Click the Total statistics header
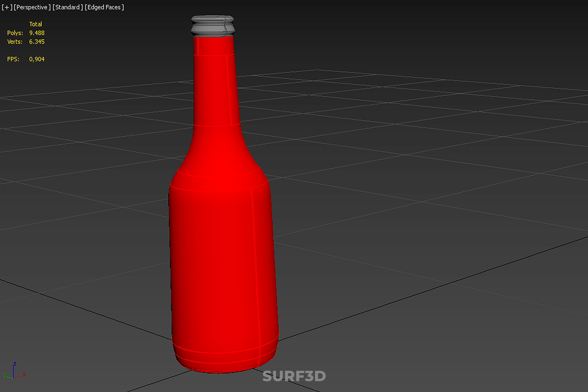Viewport: 588px width, 392px height. (36, 24)
